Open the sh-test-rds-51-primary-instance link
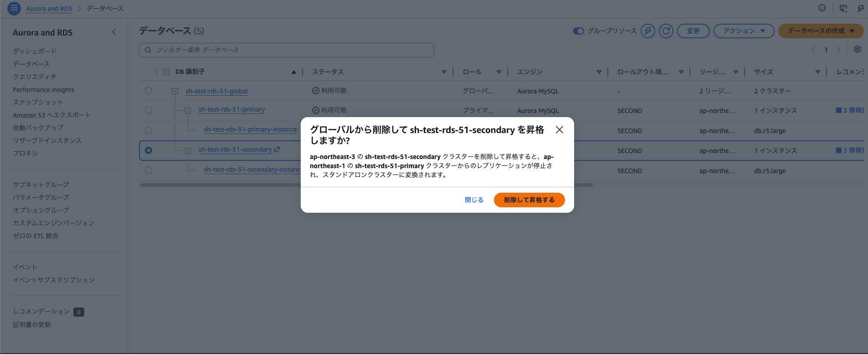The width and height of the screenshot is (868, 354). (x=250, y=129)
